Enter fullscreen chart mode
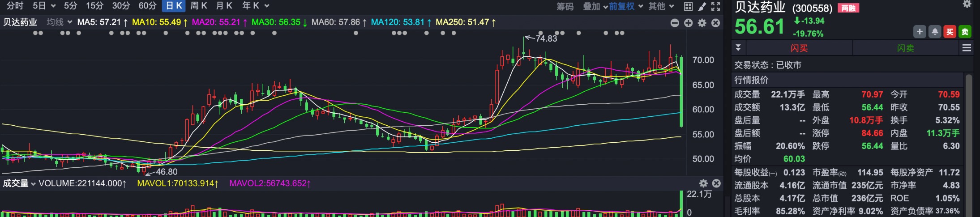Screen dimensions: 980x217 [716, 6]
